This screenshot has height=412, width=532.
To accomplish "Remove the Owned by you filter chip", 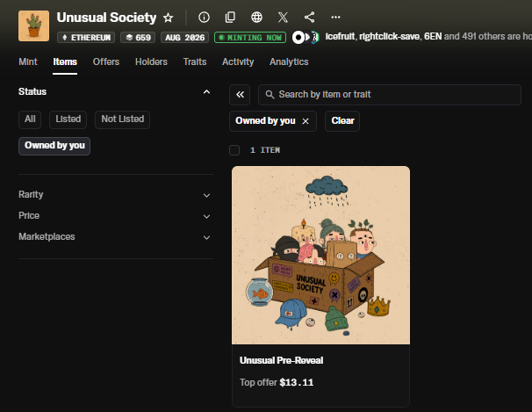I will (x=306, y=121).
